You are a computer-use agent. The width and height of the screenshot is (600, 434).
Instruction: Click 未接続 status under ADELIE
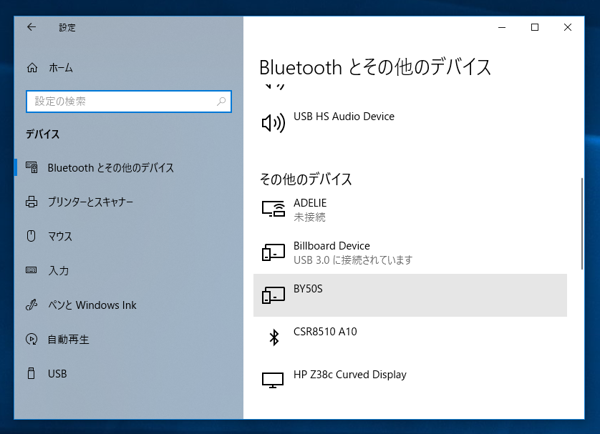pos(309,217)
